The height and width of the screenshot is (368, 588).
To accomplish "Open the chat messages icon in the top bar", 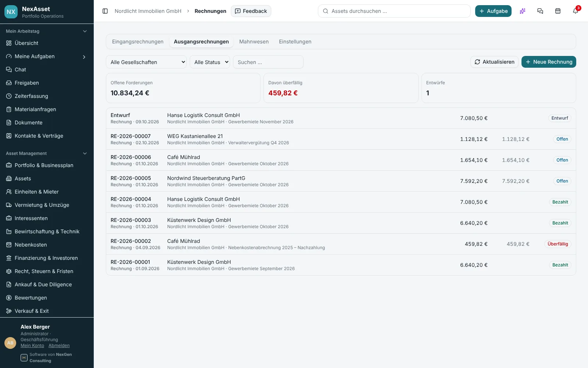I will pos(540,11).
